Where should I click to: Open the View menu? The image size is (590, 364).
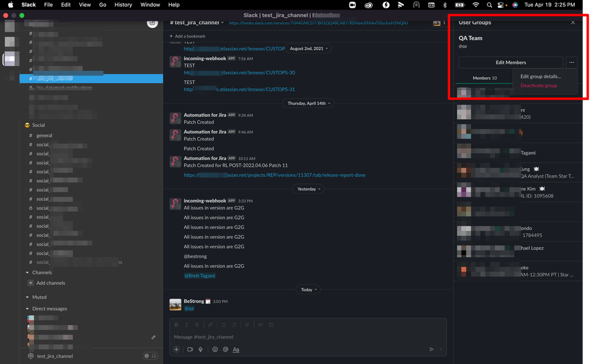[x=84, y=5]
